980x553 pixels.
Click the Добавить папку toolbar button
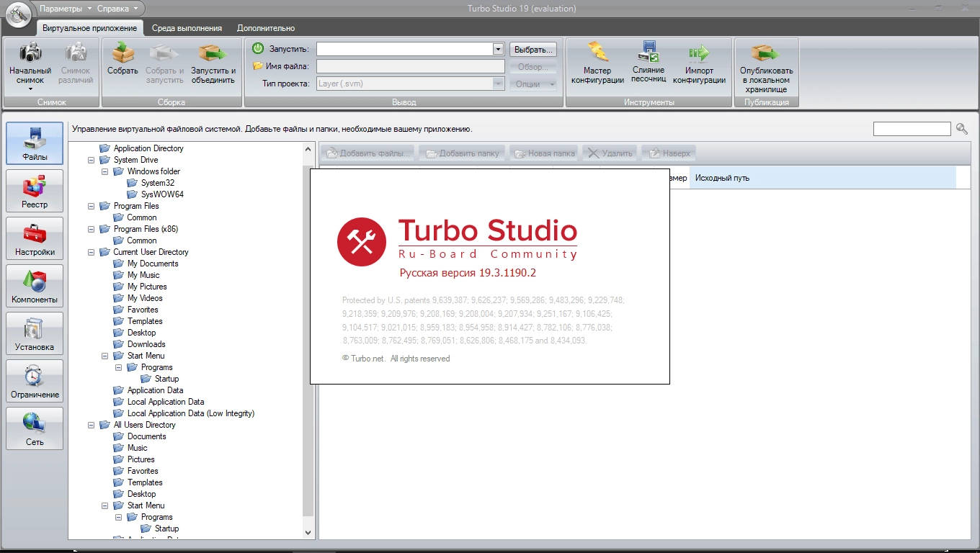click(x=462, y=153)
